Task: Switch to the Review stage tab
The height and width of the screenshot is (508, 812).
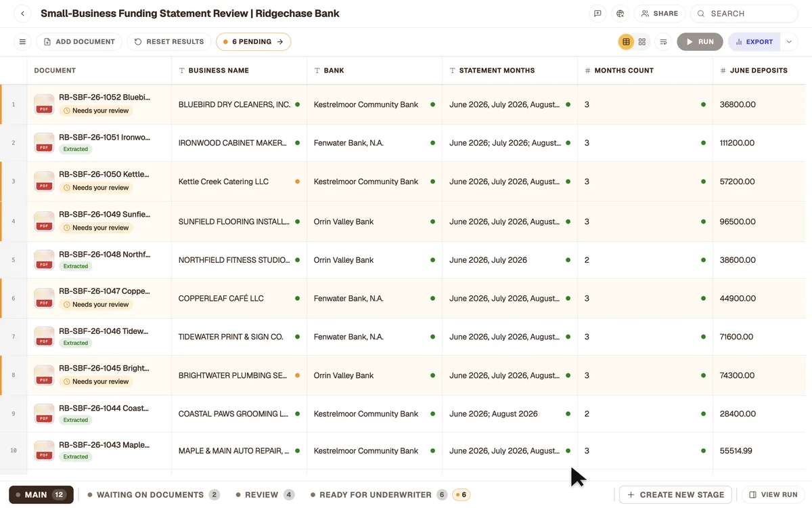Action: point(265,495)
